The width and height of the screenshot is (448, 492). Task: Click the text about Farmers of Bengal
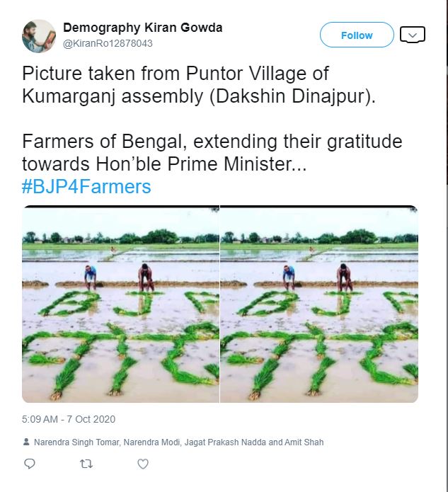212,141
